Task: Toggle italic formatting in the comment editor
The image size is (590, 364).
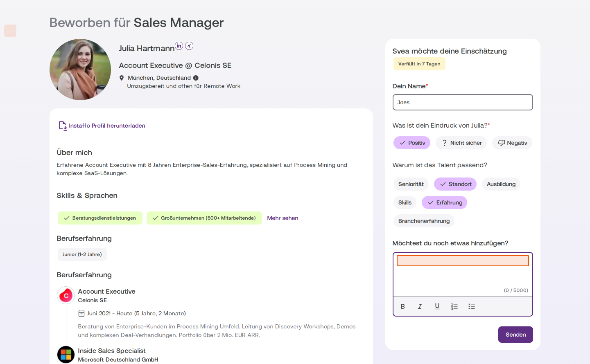Action: click(x=420, y=306)
